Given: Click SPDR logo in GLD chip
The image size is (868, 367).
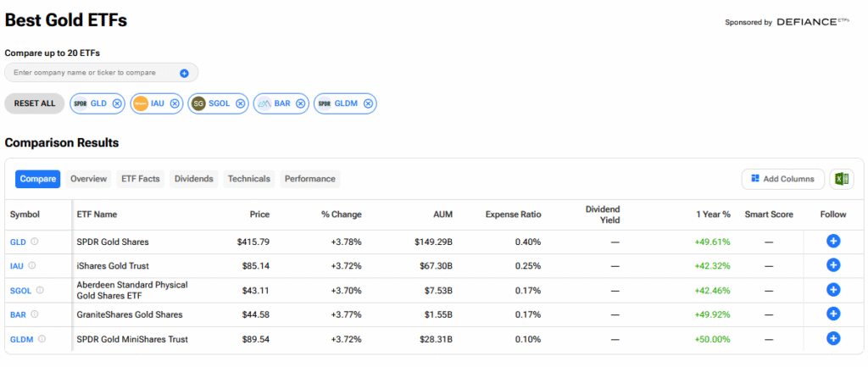Looking at the screenshot, I should tap(81, 103).
